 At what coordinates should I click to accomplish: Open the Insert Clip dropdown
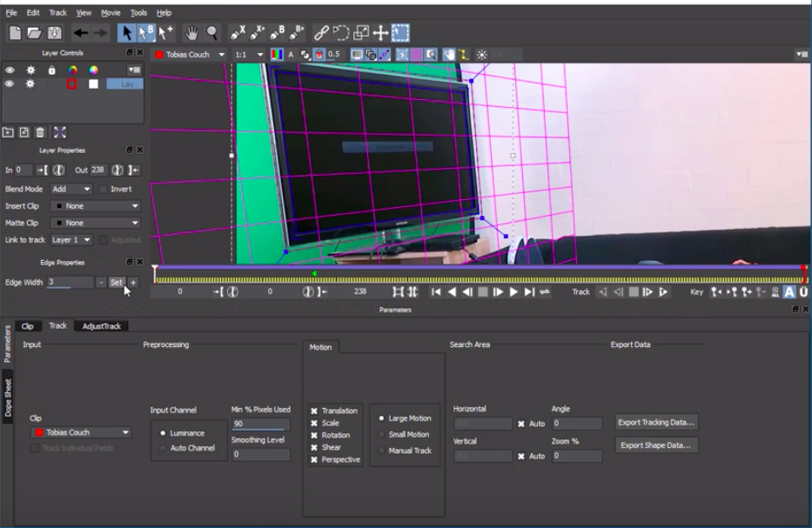96,206
